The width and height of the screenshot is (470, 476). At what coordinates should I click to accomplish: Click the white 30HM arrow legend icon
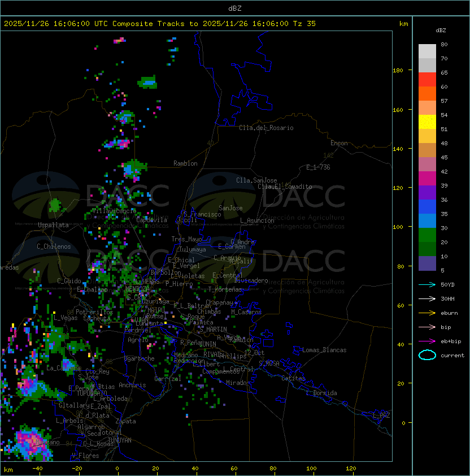427,298
